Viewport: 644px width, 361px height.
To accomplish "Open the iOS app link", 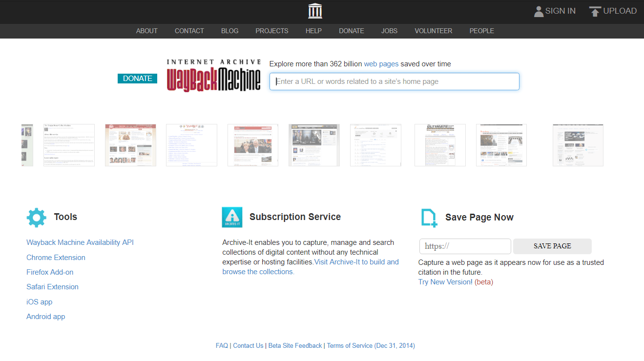I will coord(40,302).
